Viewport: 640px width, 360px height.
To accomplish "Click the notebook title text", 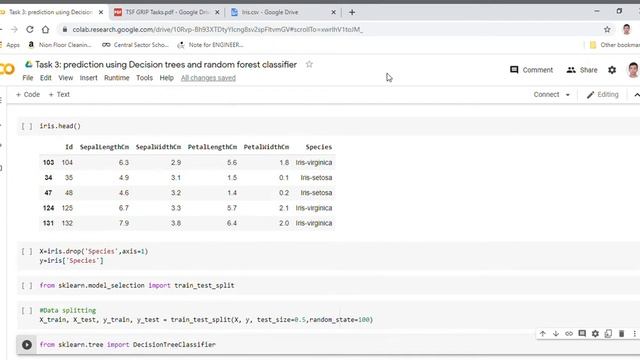I will [x=166, y=64].
